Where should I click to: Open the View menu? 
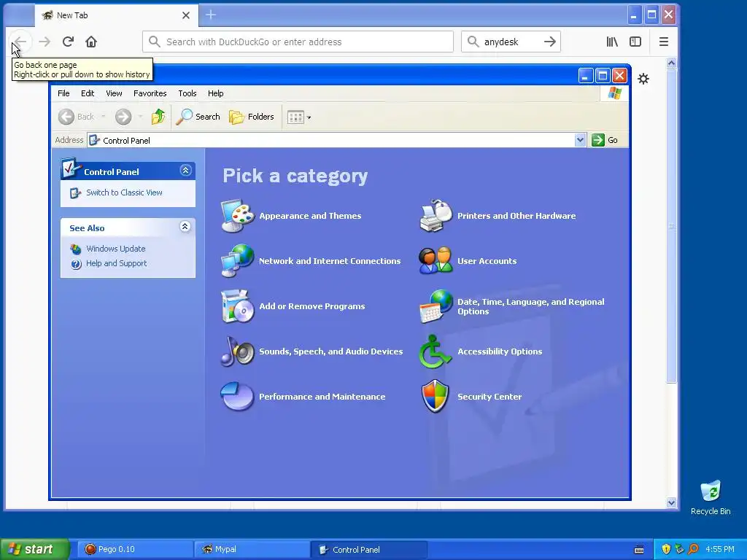coord(114,93)
